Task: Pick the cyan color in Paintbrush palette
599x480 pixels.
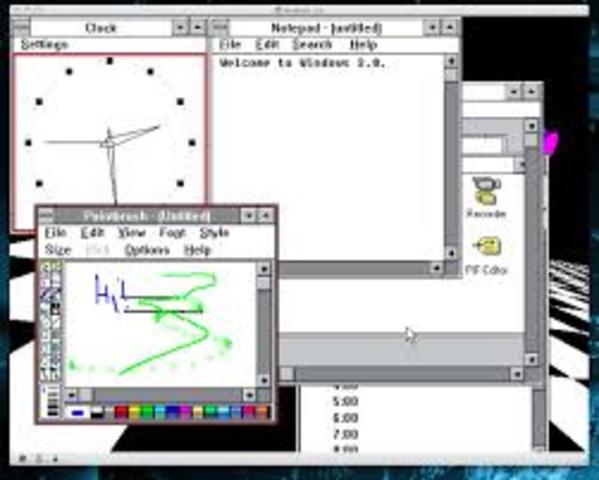Action: pos(160,413)
